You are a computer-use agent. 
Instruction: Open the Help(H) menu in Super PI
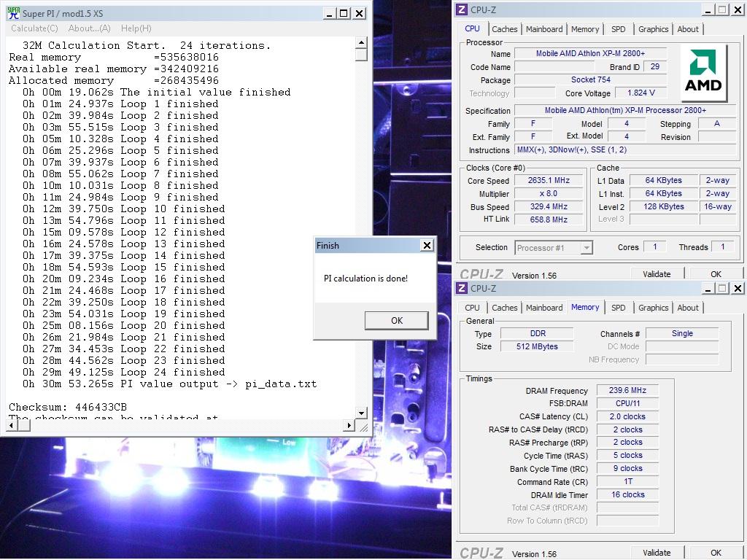click(136, 28)
